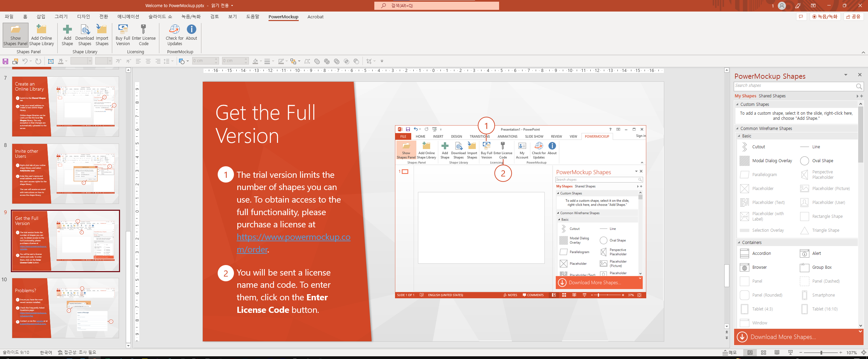Switch to the Shared Shapes tab
Image resolution: width=868 pixels, height=359 pixels.
[772, 96]
